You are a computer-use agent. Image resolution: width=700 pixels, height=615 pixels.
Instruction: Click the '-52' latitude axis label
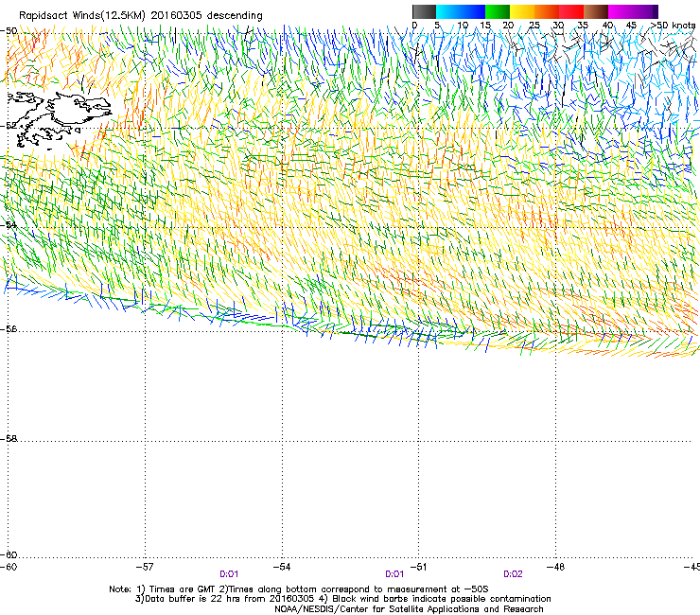point(9,126)
